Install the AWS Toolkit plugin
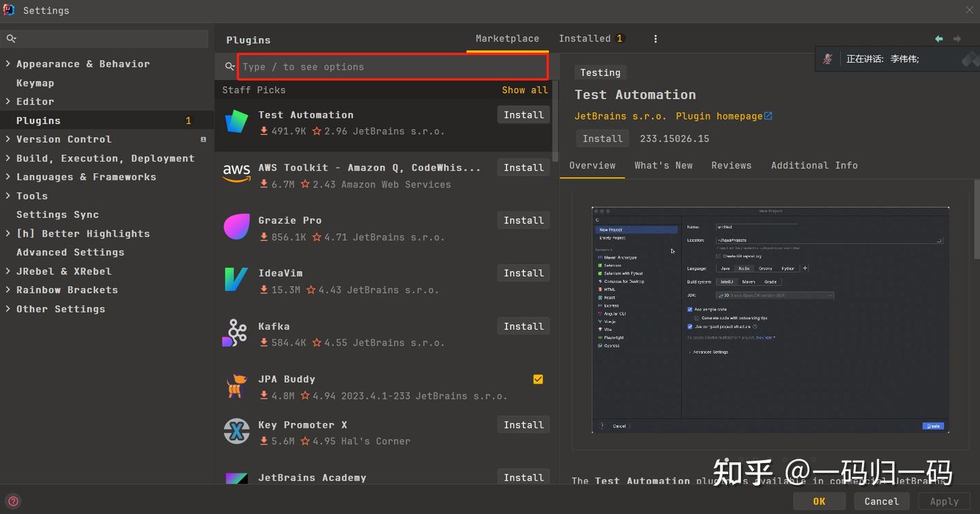980x514 pixels. (x=523, y=167)
